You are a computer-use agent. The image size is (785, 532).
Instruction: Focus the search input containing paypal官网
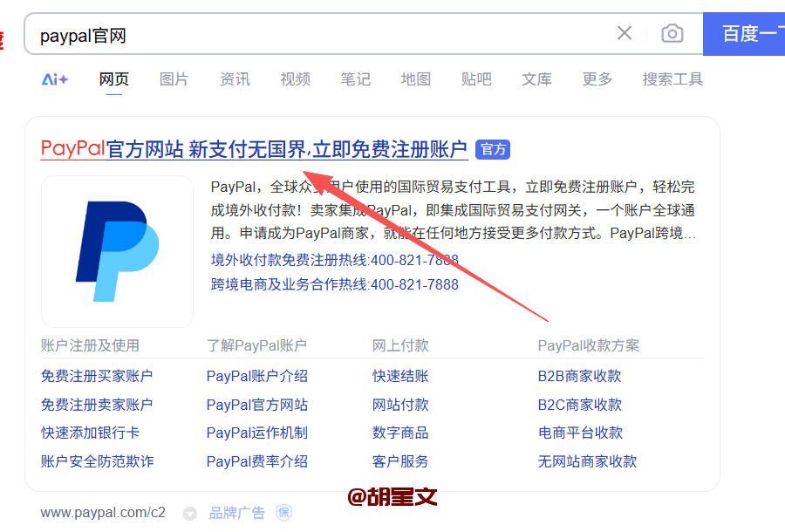point(314,35)
